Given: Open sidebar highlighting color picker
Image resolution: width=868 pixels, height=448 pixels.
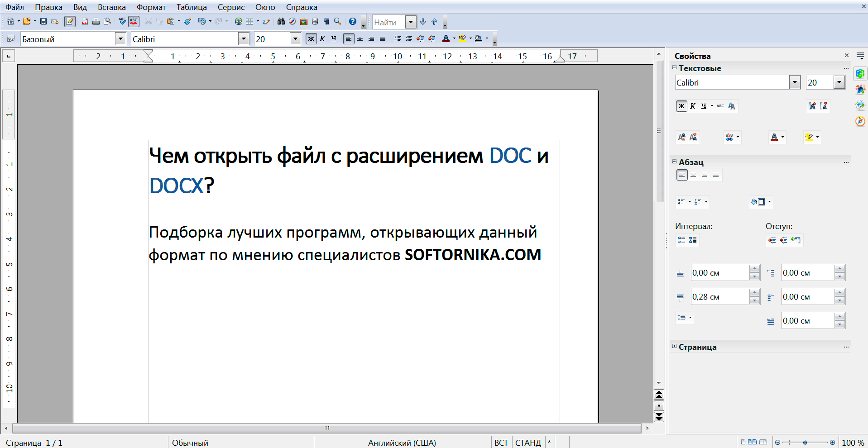Looking at the screenshot, I should 810,137.
